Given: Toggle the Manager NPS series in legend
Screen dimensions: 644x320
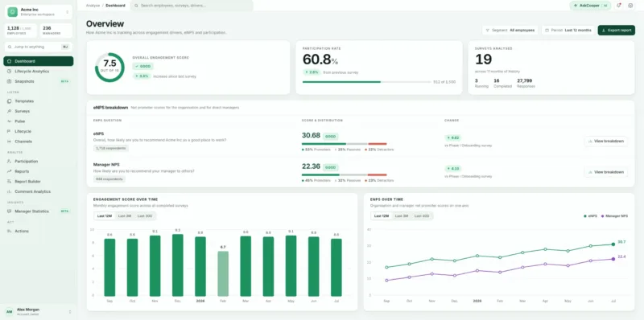Looking at the screenshot, I should point(615,215).
